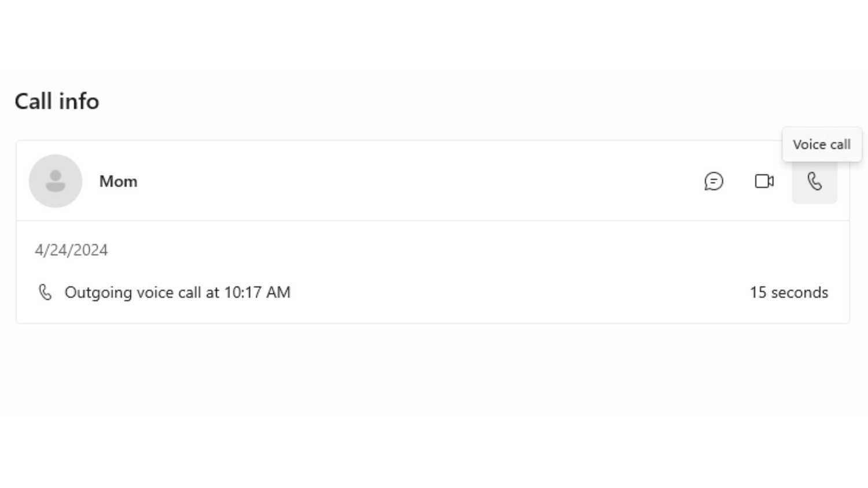Click the word "Outgoing" in the call log
The width and height of the screenshot is (868, 488).
click(x=98, y=293)
